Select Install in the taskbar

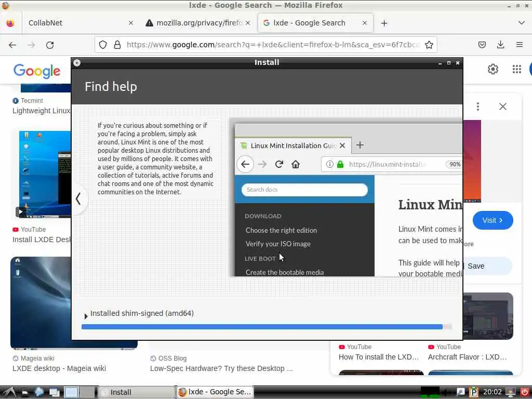(137, 392)
